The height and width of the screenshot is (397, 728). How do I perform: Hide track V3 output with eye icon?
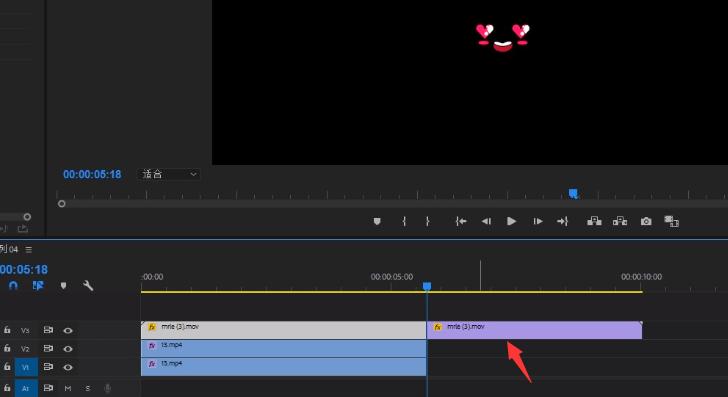[68, 331]
